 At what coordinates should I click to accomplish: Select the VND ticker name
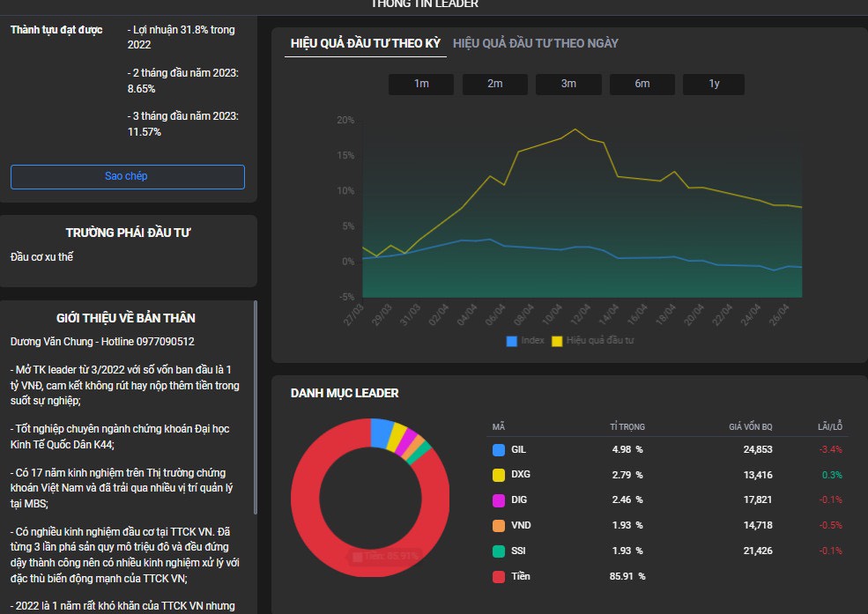[520, 526]
